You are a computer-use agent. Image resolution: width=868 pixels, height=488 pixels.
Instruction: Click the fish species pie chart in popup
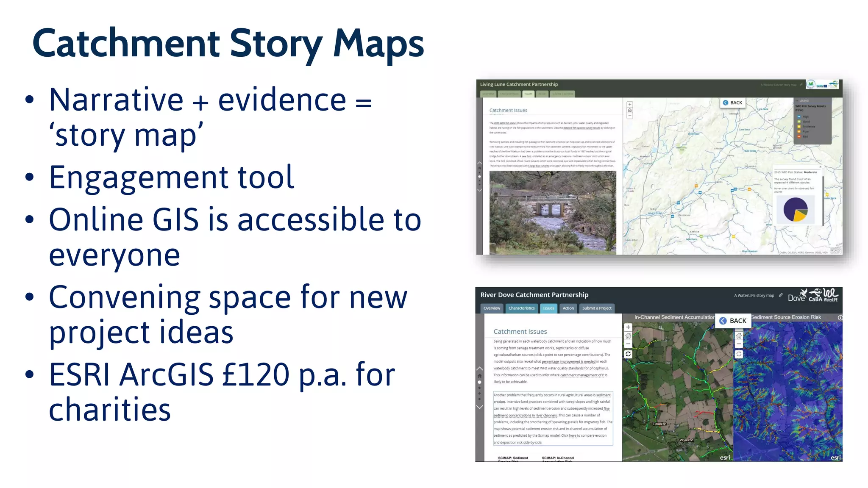[x=796, y=209]
